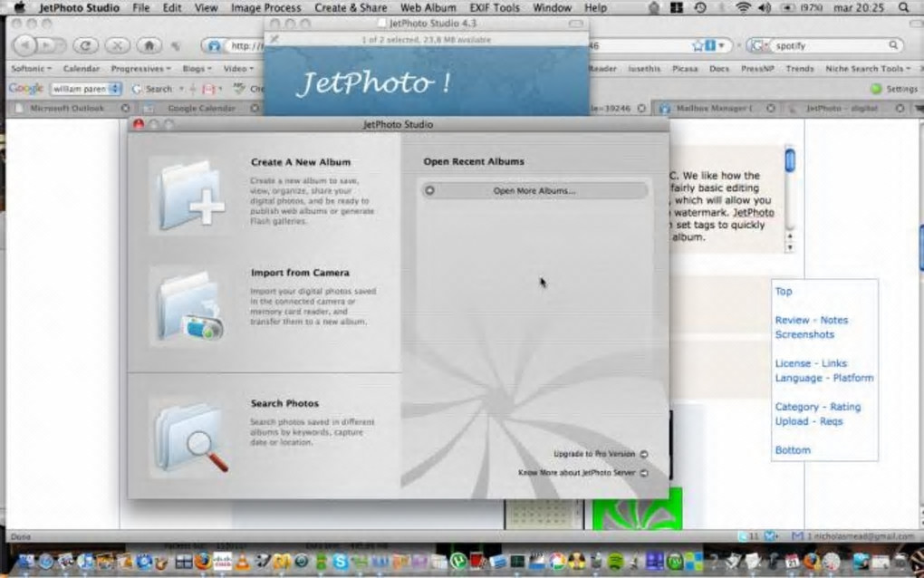924x578 pixels.
Task: Click the Skype icon in the Dock
Action: [340, 562]
